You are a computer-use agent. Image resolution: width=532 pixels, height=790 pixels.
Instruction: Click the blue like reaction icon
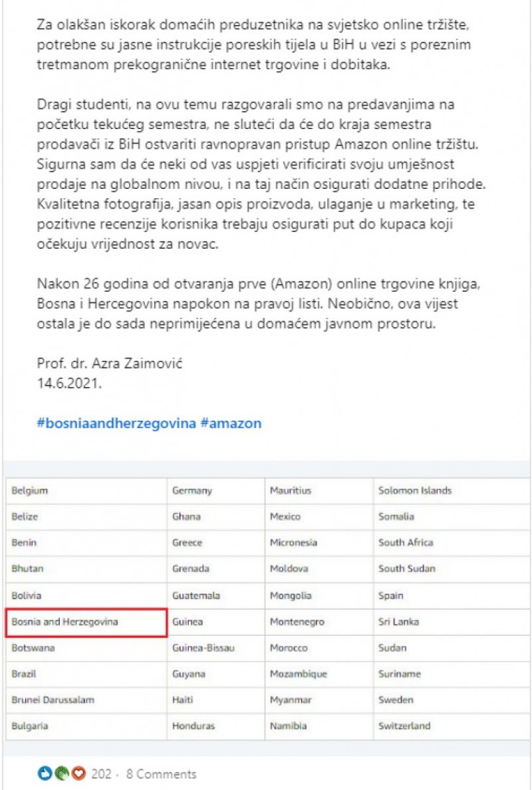pyautogui.click(x=44, y=773)
